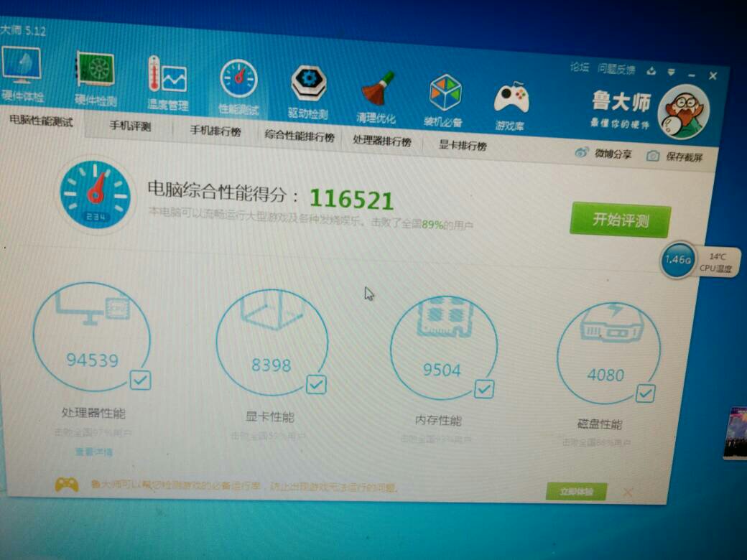
Task: Open 硬件检测 hardware detection icon
Action: (x=96, y=70)
